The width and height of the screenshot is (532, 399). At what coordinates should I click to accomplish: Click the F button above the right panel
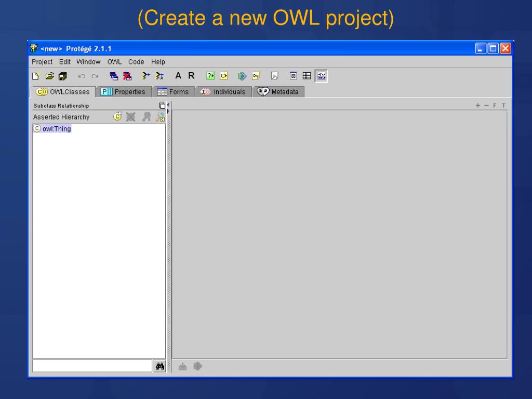(495, 105)
